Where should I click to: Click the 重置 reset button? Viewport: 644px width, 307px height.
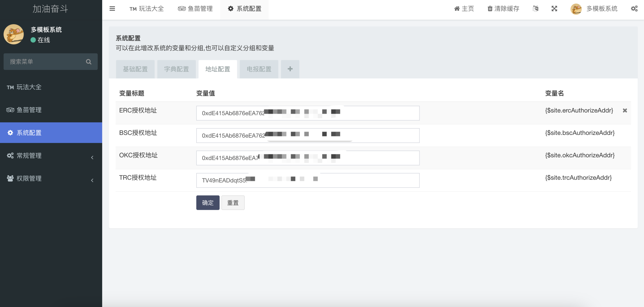tap(233, 203)
